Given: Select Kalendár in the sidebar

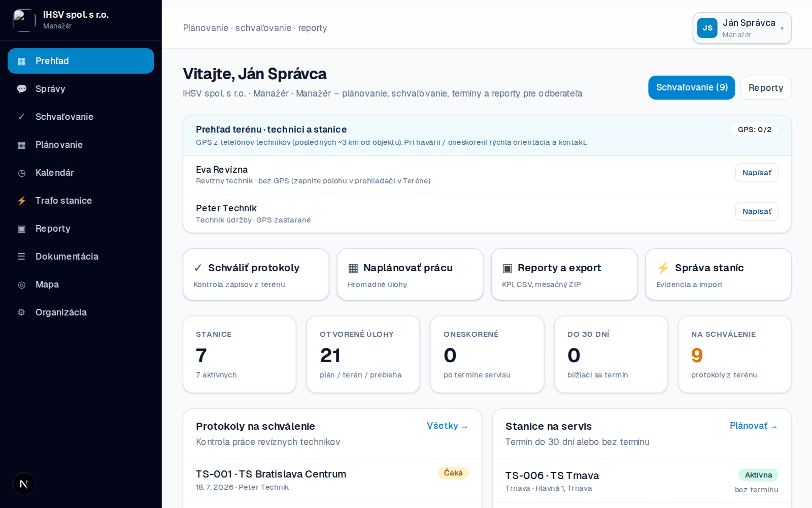Looking at the screenshot, I should click(81, 173).
